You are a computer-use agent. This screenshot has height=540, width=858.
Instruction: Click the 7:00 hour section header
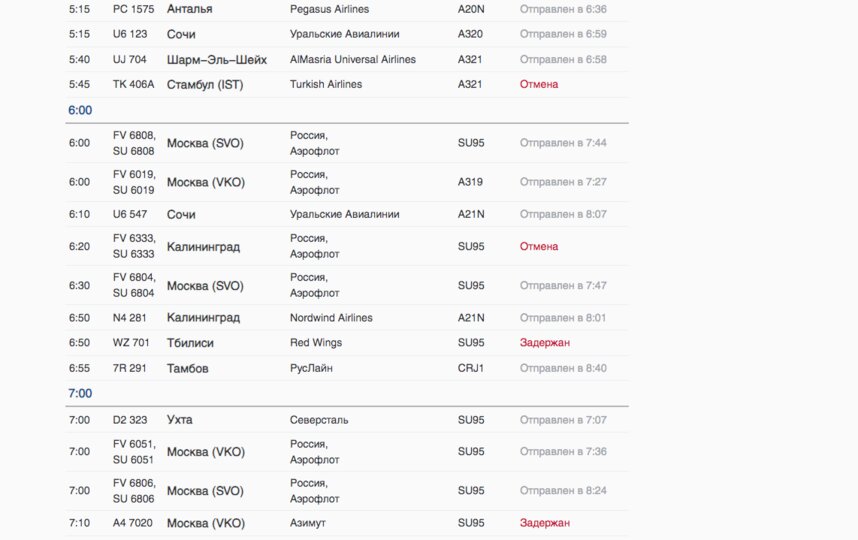[x=80, y=394]
